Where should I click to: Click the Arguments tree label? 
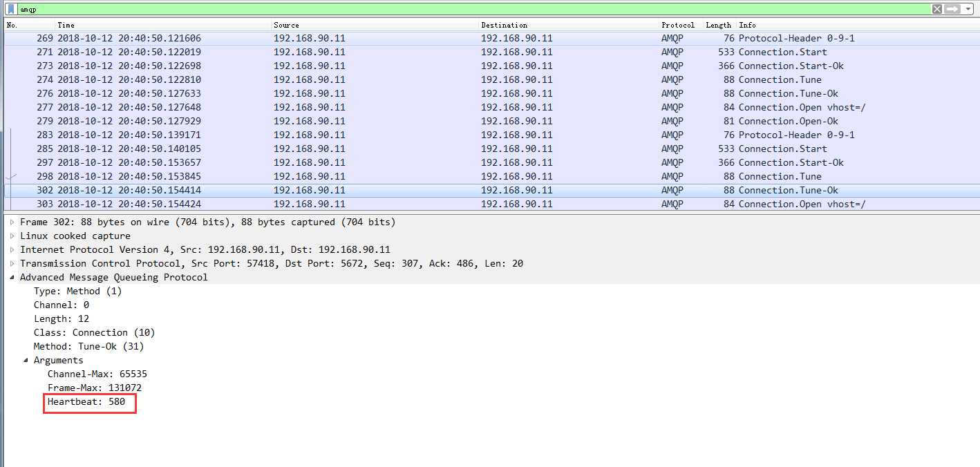point(58,361)
